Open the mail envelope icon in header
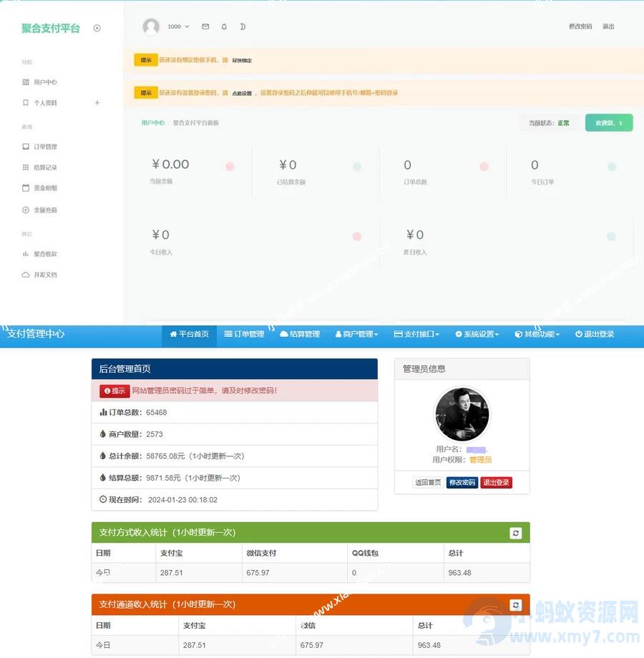This screenshot has width=644, height=658. [x=205, y=26]
